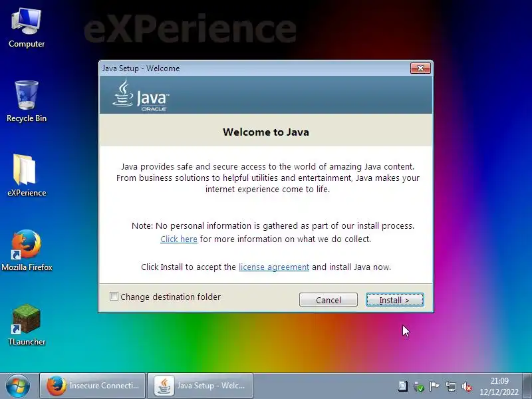Click the Show desktop strip
This screenshot has height=399, width=532.
pos(527,386)
